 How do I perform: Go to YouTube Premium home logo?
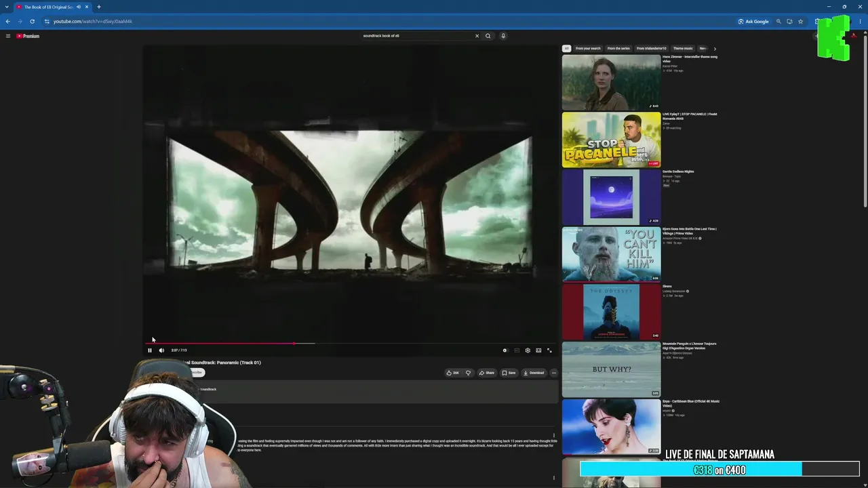28,36
